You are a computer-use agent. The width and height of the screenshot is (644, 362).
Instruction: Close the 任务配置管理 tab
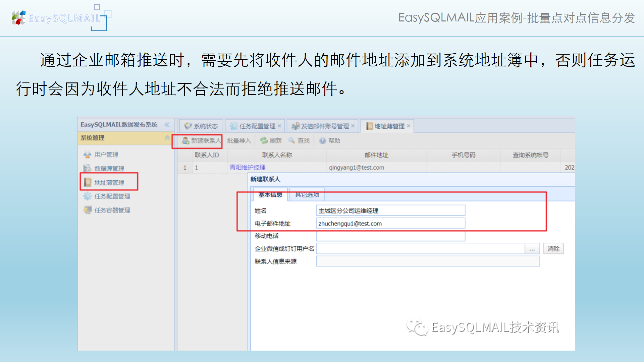pos(279,126)
